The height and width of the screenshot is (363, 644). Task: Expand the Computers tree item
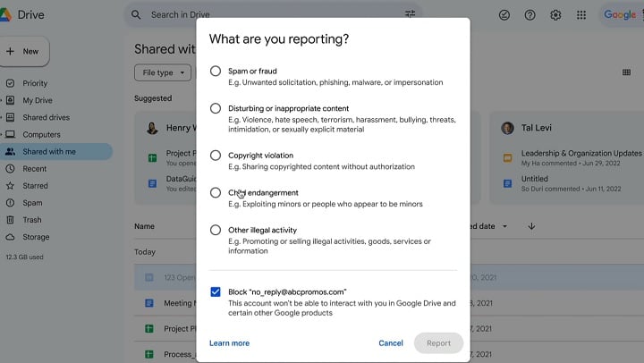point(1,135)
